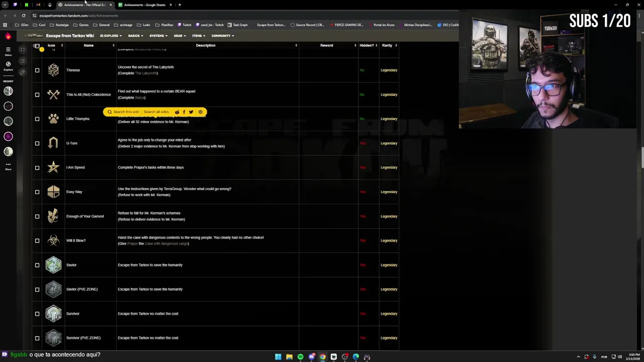Check the Will It Blow? checkbox

click(x=37, y=241)
